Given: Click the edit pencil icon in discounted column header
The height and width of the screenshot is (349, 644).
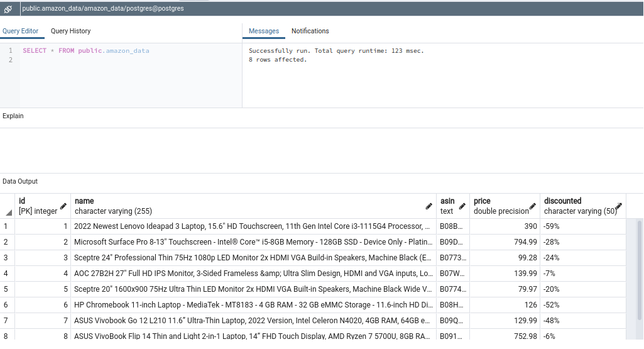Looking at the screenshot, I should tap(618, 206).
